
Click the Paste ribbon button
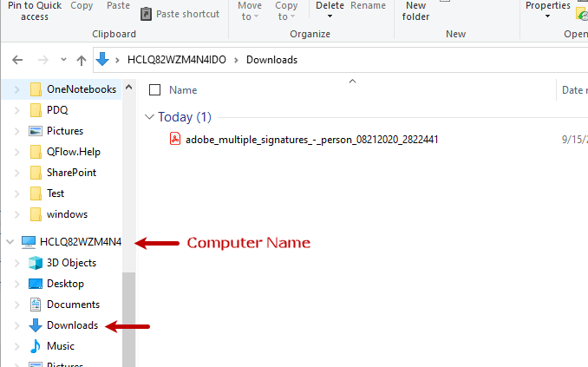pyautogui.click(x=118, y=5)
